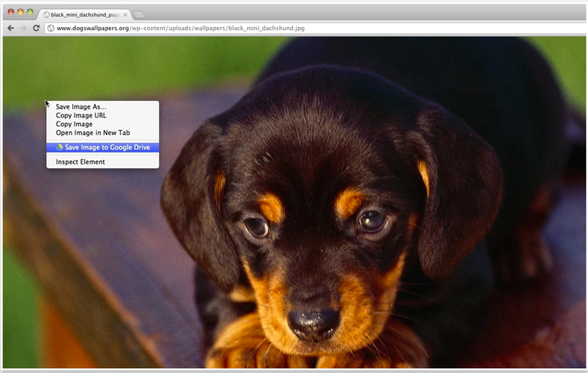Choose Save Image As... from the context menu
588x373 pixels.
(x=81, y=107)
